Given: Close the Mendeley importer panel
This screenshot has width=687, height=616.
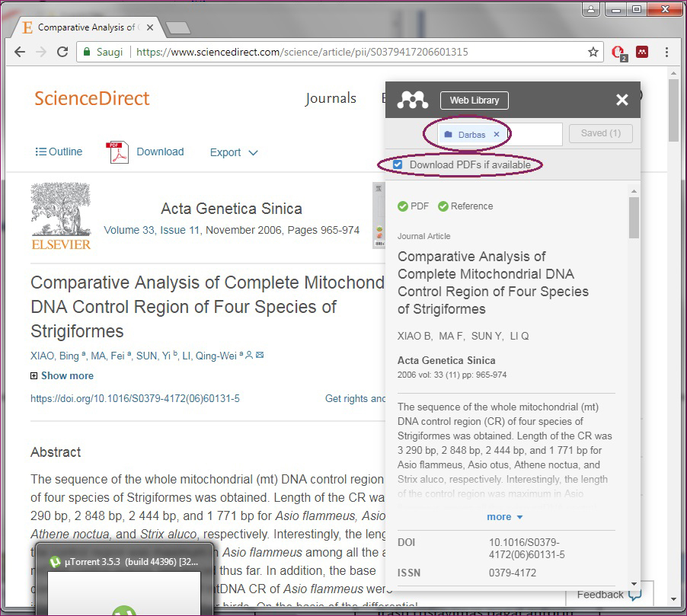Looking at the screenshot, I should [622, 100].
